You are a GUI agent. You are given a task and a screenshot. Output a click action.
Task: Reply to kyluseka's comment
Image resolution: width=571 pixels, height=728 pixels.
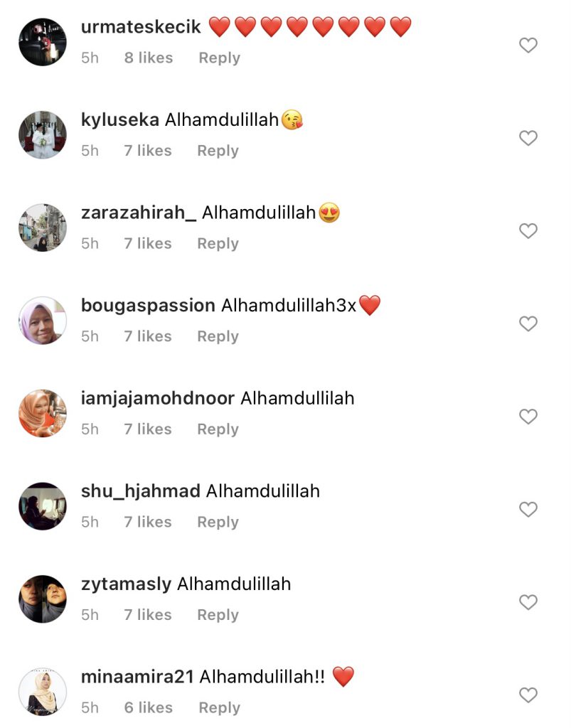click(x=218, y=151)
